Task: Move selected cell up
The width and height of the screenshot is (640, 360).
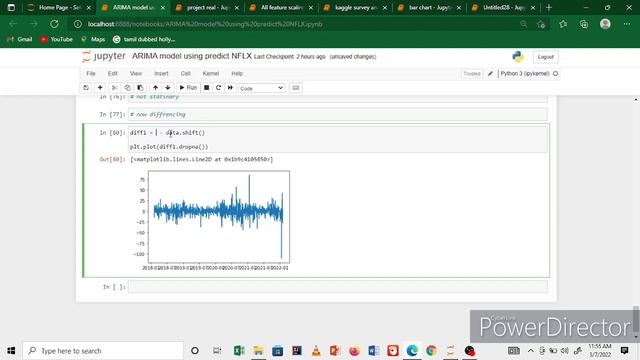Action: click(x=156, y=88)
